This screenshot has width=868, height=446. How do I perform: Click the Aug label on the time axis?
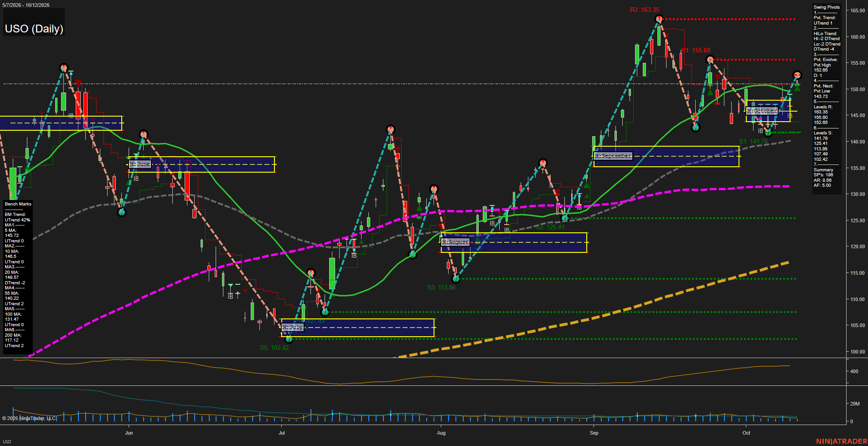coord(441,433)
